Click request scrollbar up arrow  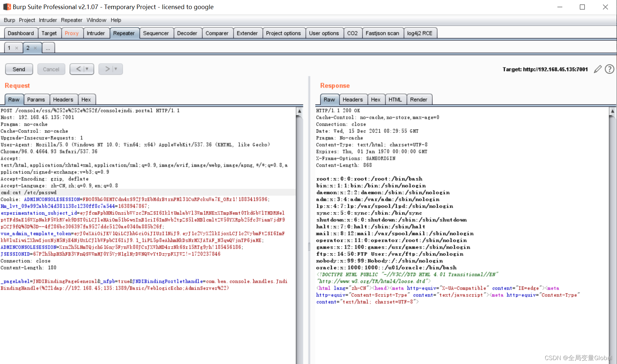pyautogui.click(x=300, y=111)
